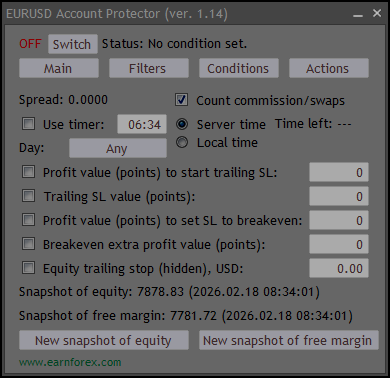This screenshot has width=390, height=378.
Task: Go to the Actions tab
Action: 329,68
